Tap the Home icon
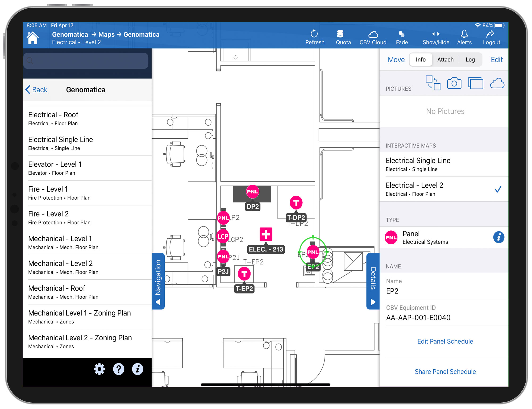Screen dimensions: 532x409 [x=33, y=38]
